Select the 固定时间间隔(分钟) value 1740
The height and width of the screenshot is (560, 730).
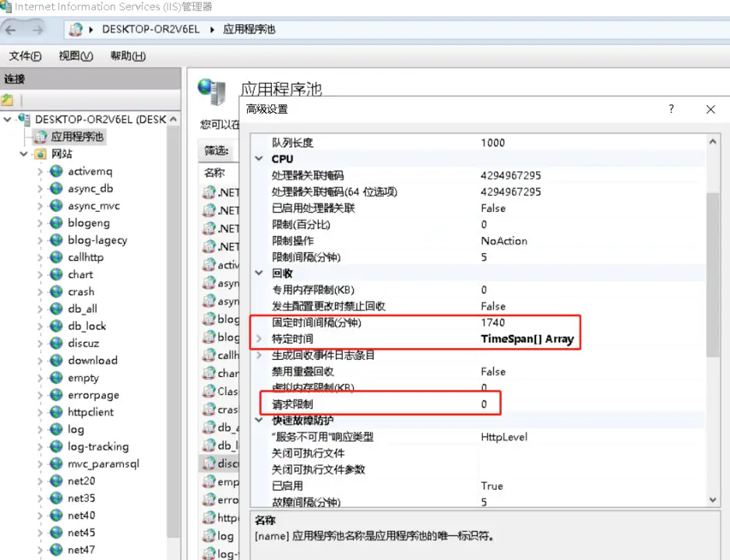point(493,322)
